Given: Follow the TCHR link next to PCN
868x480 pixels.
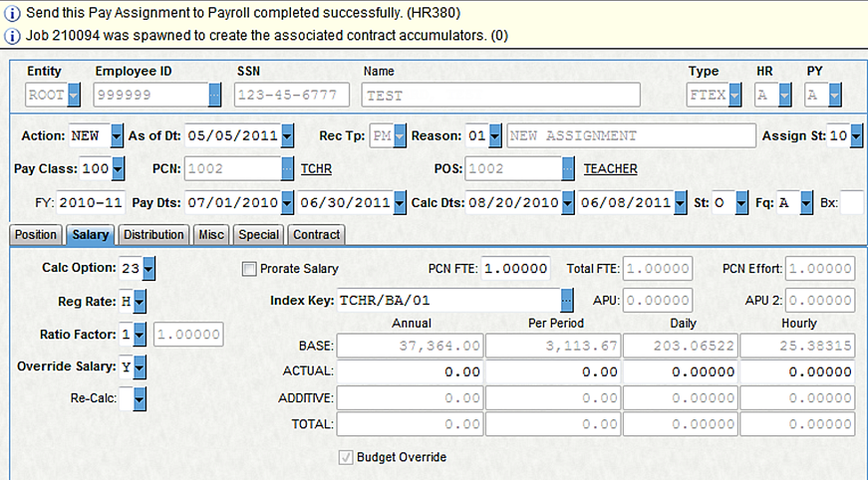Looking at the screenshot, I should [x=313, y=169].
